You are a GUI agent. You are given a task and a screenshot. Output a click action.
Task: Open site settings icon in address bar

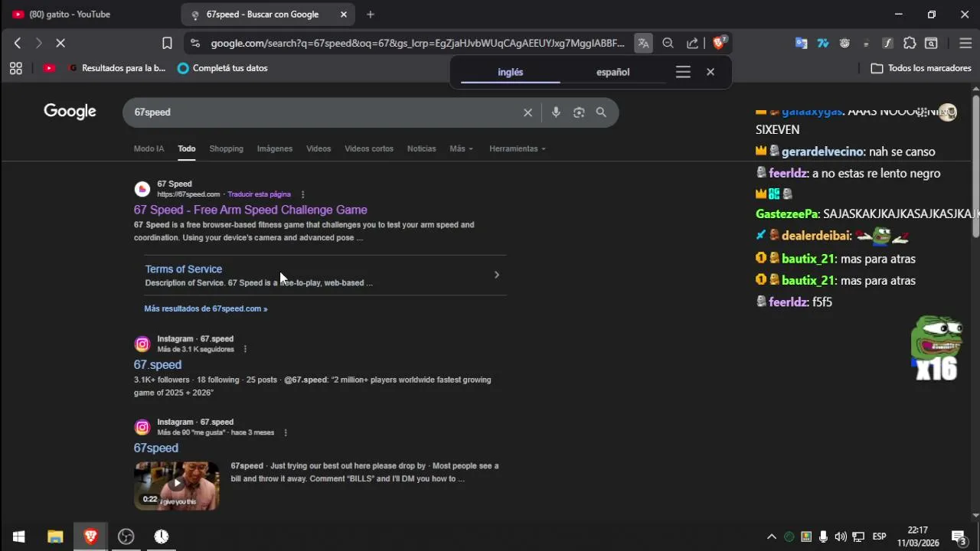point(194,44)
